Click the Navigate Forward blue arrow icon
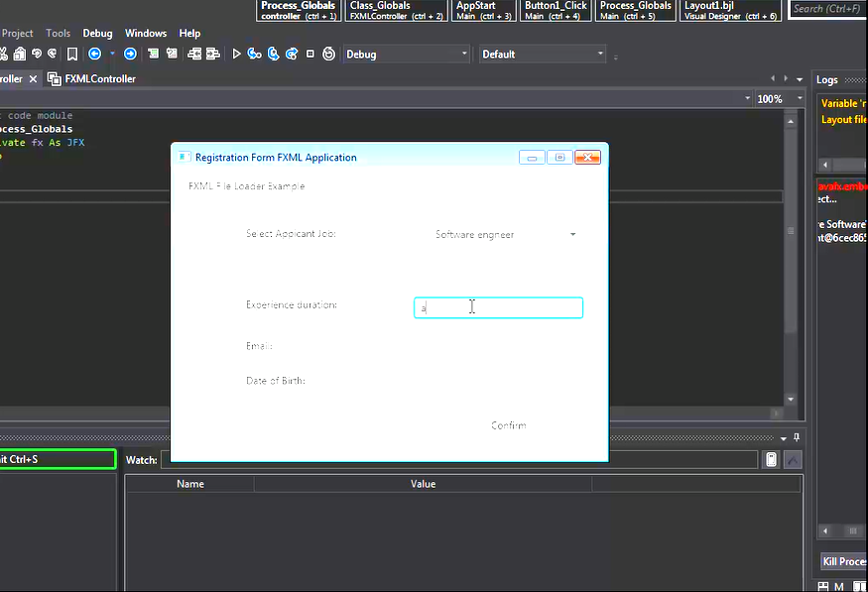The width and height of the screenshot is (868, 592). (130, 55)
